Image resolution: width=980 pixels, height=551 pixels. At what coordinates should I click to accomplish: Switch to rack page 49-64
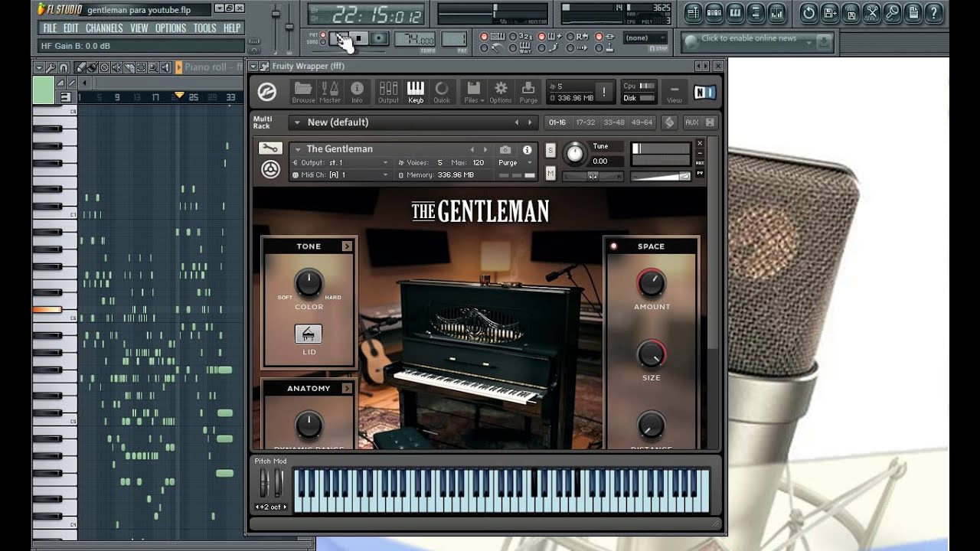[642, 122]
